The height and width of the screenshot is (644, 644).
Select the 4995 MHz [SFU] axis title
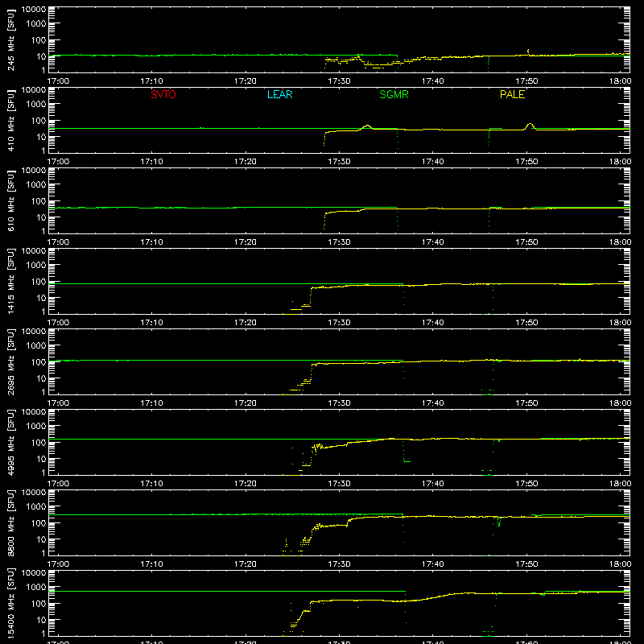pos(11,442)
